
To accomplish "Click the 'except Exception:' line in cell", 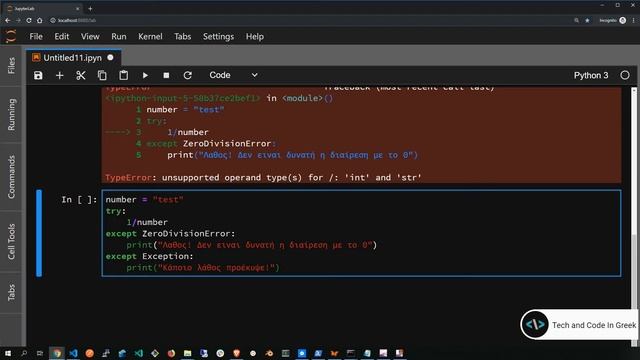I will (x=149, y=256).
